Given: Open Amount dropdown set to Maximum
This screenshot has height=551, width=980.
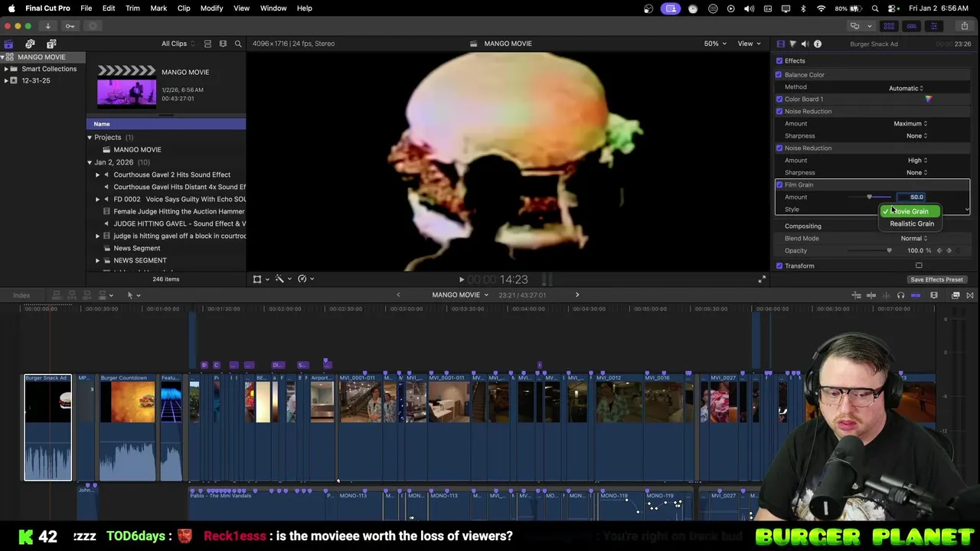Looking at the screenshot, I should point(910,124).
